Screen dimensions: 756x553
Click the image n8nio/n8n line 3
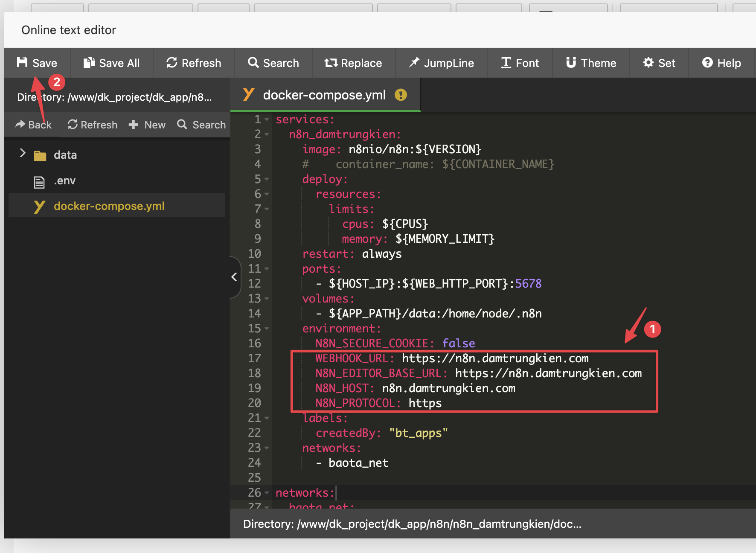pyautogui.click(x=392, y=149)
